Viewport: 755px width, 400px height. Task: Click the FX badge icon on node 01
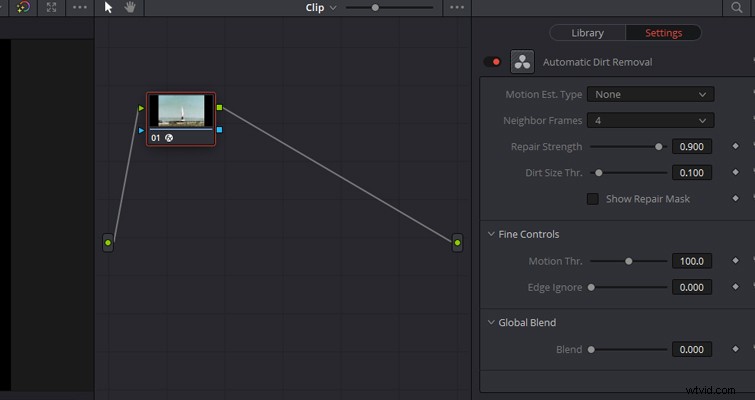click(169, 138)
